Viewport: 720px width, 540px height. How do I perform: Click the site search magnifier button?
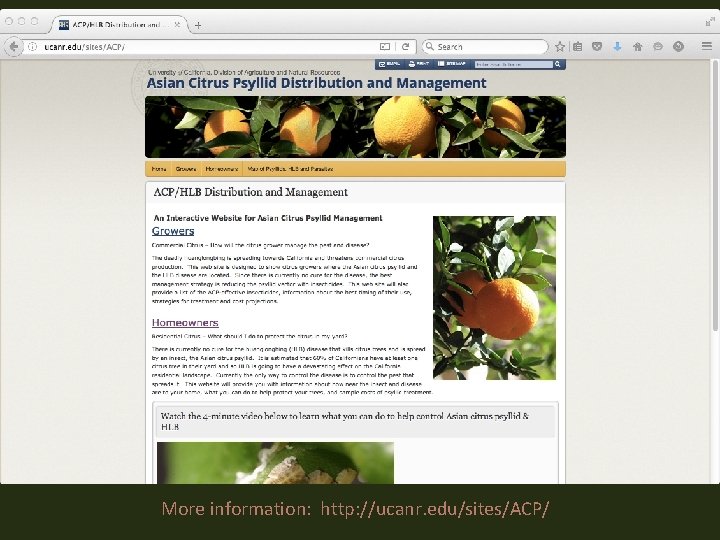[558, 64]
